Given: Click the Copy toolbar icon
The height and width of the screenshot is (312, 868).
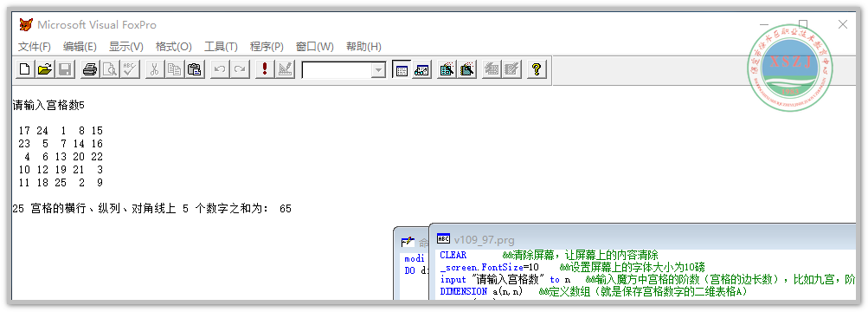Looking at the screenshot, I should 174,69.
